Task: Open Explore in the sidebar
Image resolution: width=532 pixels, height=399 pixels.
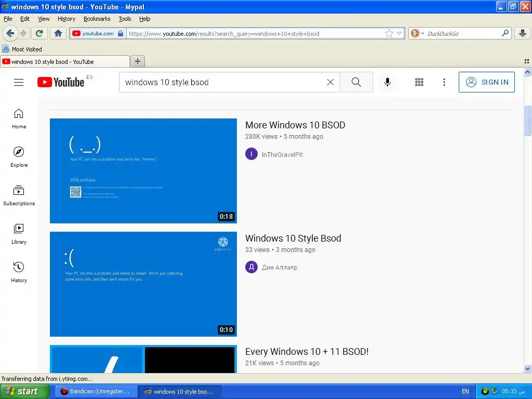Action: pos(19,157)
